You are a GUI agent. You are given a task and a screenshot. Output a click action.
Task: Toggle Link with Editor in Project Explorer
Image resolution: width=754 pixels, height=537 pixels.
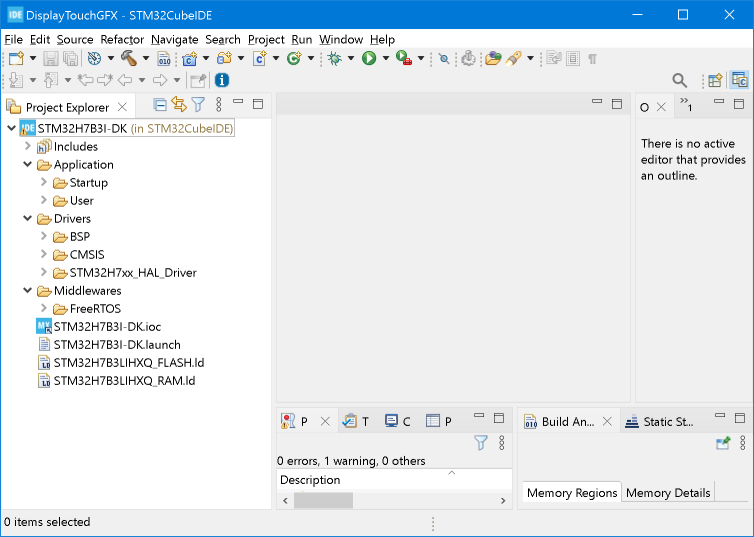[x=179, y=104]
